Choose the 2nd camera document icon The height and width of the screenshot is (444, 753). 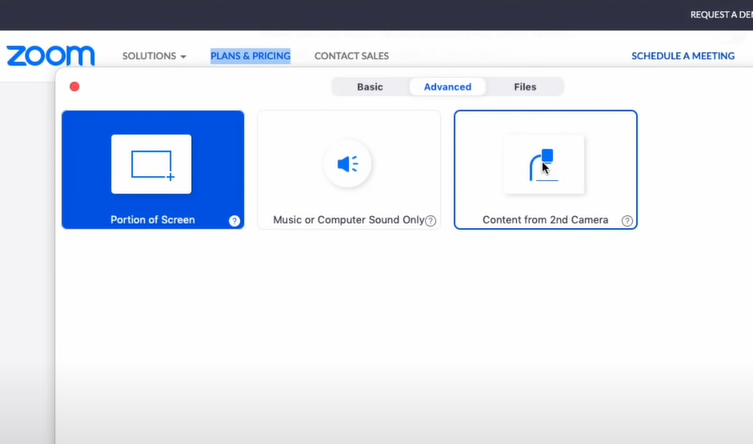544,164
